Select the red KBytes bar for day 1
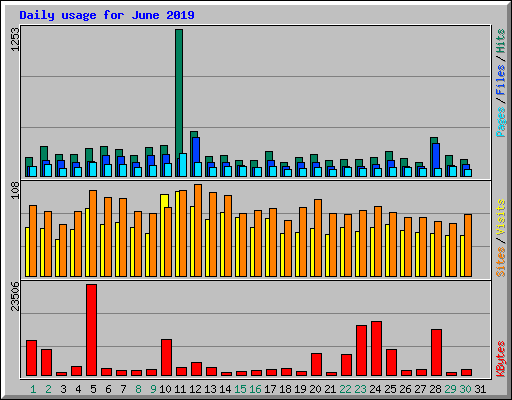Image resolution: width=512 pixels, height=400 pixels. (31, 358)
